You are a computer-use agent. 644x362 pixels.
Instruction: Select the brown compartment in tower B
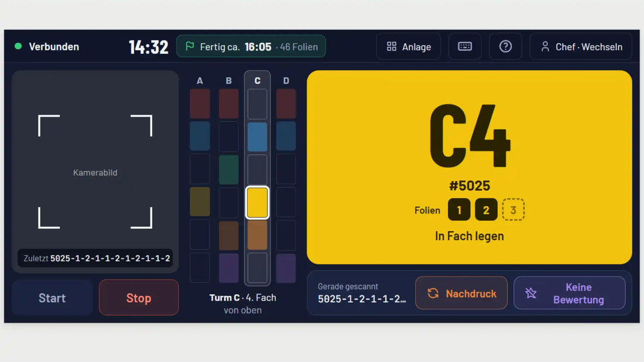pyautogui.click(x=229, y=235)
